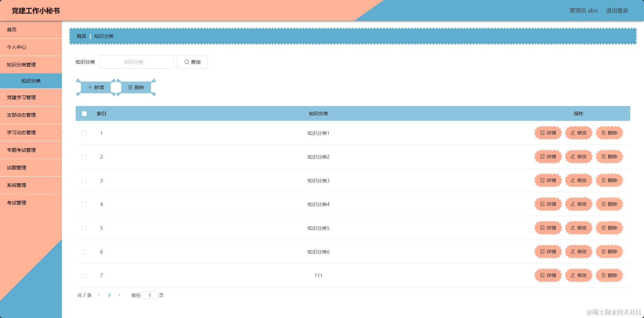The width and height of the screenshot is (644, 318).
Task: Show 详情 for 知识分类5
Action: [x=548, y=228]
